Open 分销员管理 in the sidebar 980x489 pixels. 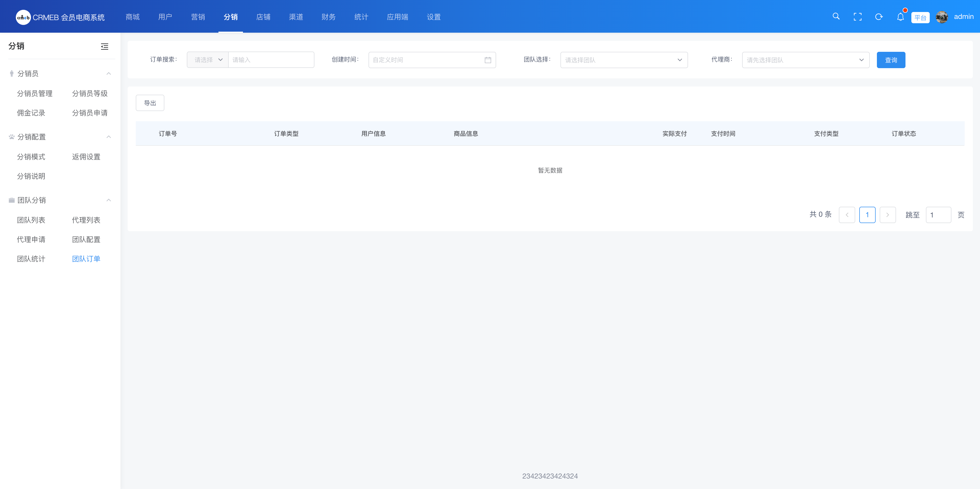click(35, 94)
